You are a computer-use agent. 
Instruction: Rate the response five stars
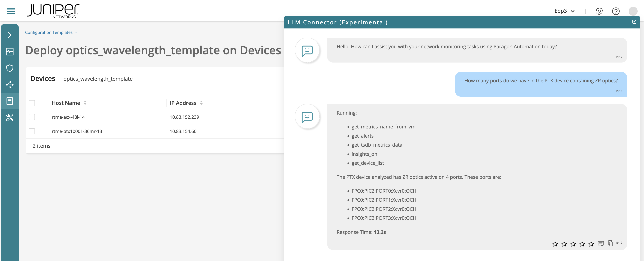[591, 244]
